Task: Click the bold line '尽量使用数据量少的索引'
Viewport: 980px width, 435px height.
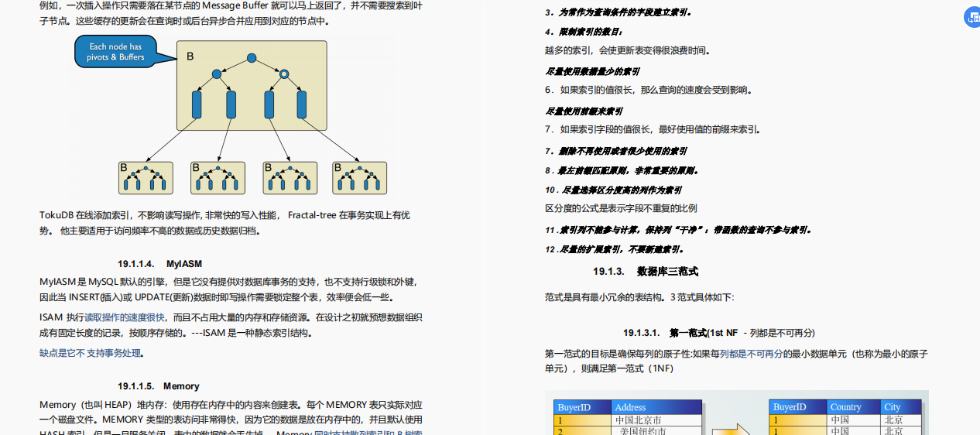Action: [592, 72]
